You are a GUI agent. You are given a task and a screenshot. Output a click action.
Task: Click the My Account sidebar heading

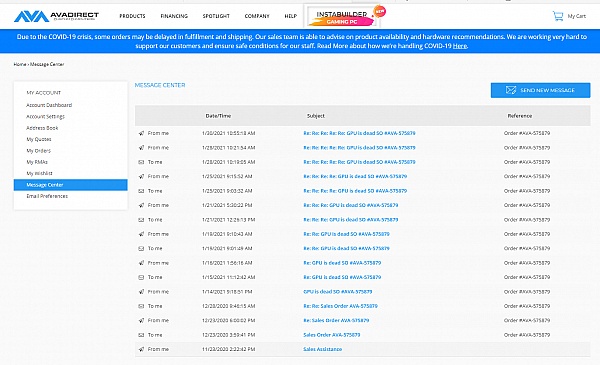tap(44, 93)
